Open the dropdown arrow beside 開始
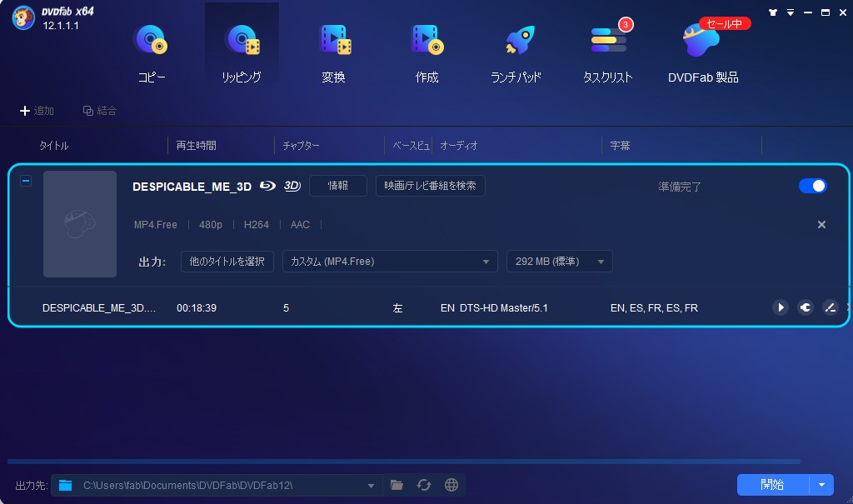Viewport: 853px width, 504px height. point(821,484)
